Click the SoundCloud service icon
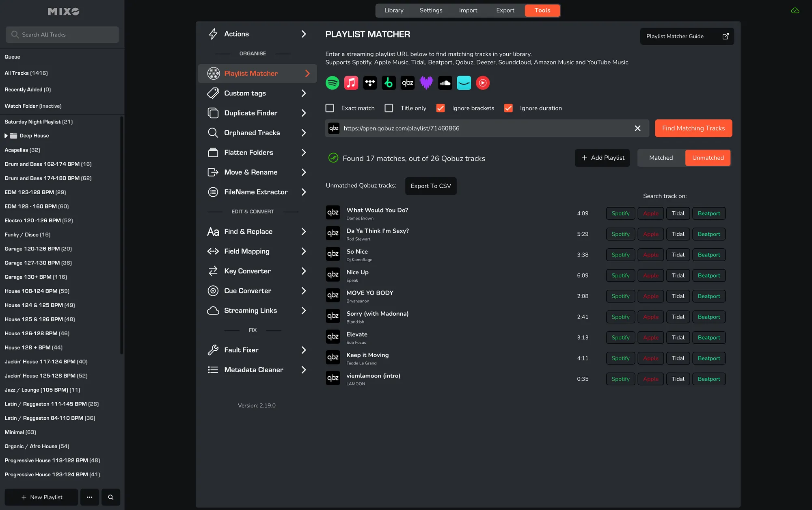This screenshot has height=510, width=812. tap(445, 83)
